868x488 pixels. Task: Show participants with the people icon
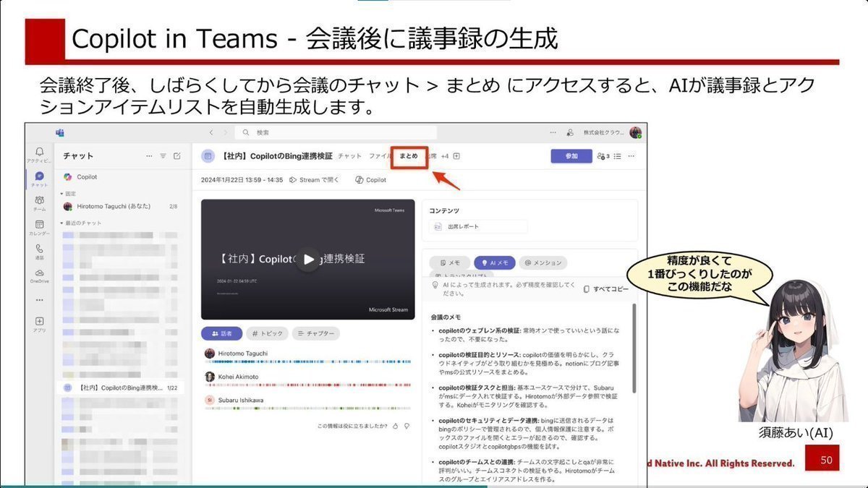click(x=603, y=155)
